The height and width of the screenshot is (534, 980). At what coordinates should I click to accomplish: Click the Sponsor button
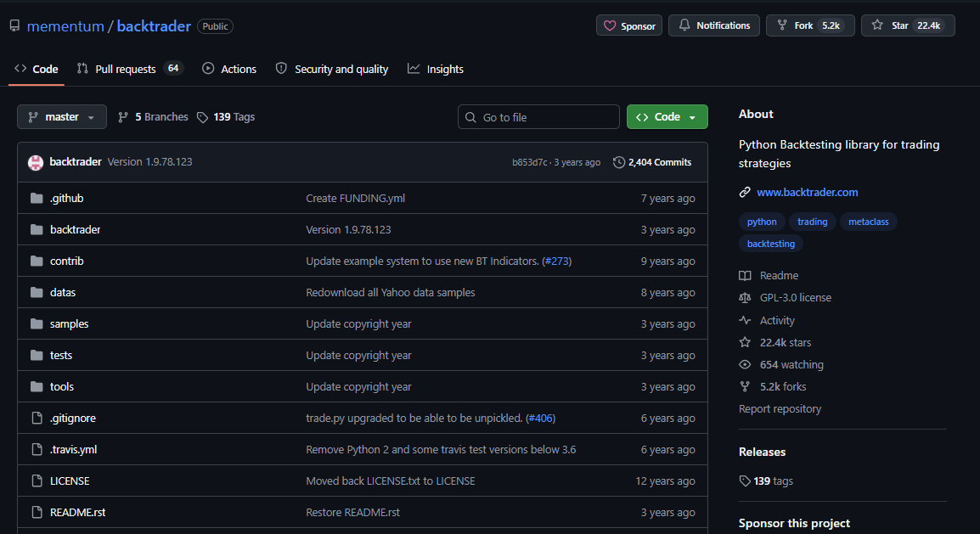coord(628,25)
